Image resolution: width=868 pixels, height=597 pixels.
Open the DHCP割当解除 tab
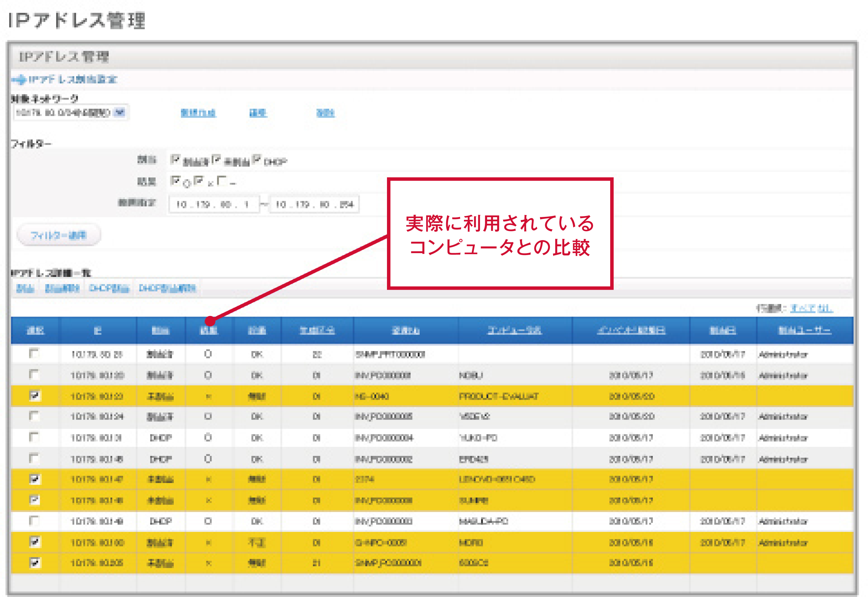click(x=167, y=288)
